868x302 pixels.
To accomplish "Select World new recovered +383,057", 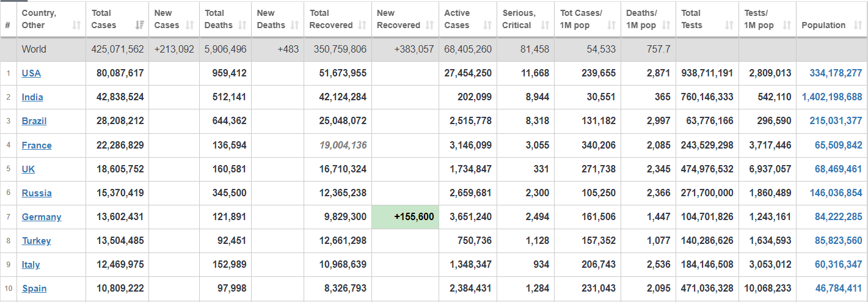I will tap(414, 50).
